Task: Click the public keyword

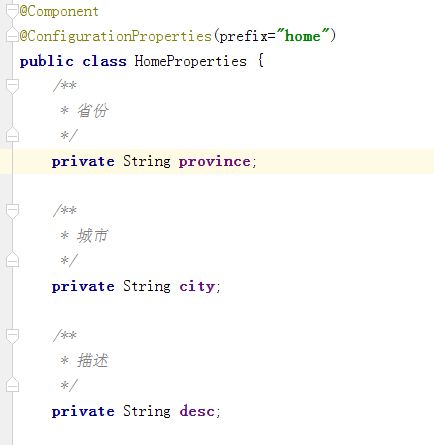Action: (46, 62)
